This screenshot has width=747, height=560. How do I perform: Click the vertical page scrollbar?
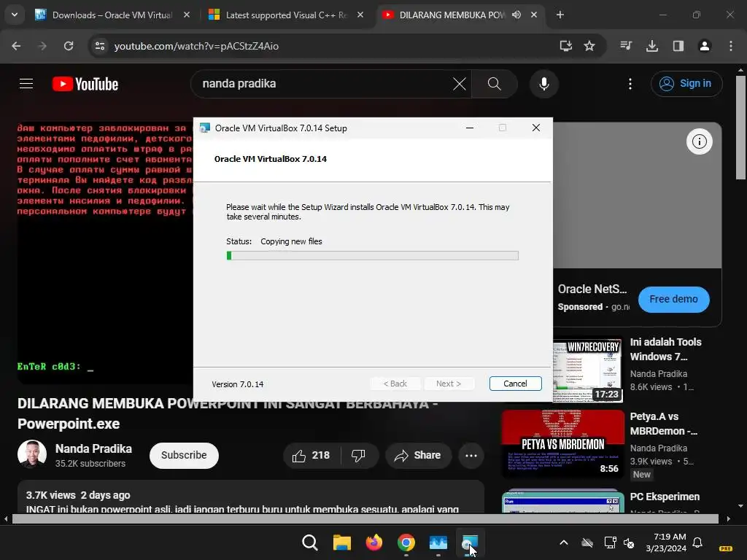click(740, 126)
